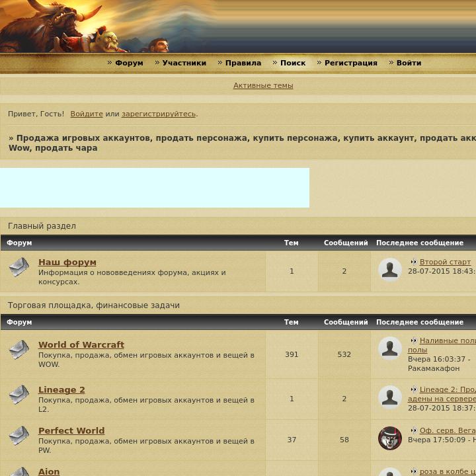
Task: Open the Активные темы link
Action: click(x=263, y=85)
